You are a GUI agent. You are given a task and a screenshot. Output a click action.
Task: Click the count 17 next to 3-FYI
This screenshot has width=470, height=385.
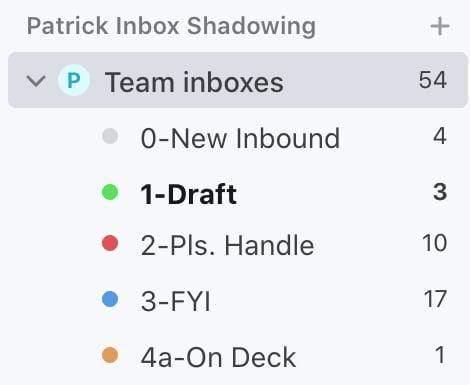pos(435,299)
